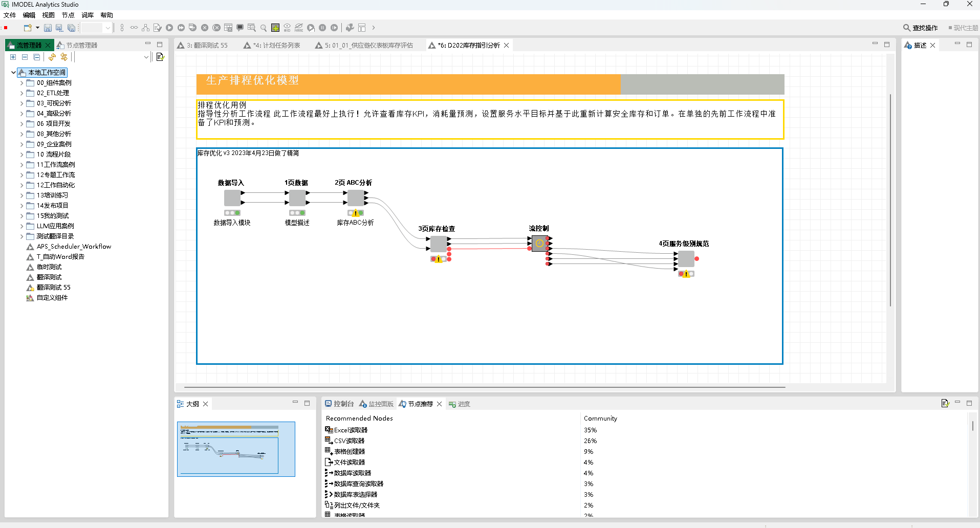The image size is (980, 528).
Task: Open the 编辑 menu
Action: pyautogui.click(x=29, y=15)
